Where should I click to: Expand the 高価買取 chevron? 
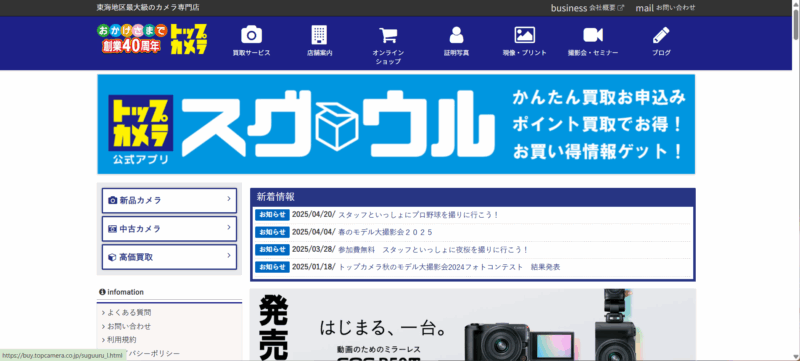tap(229, 256)
